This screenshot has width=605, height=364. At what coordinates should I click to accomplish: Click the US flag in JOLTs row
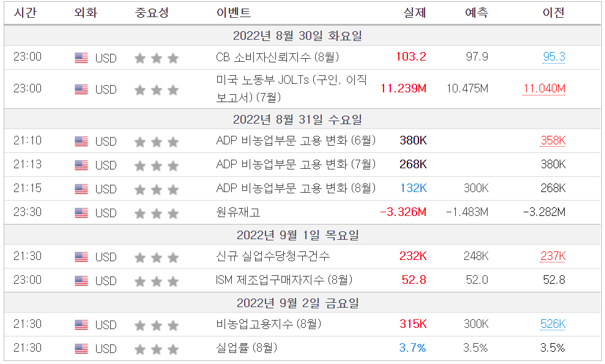coord(81,89)
